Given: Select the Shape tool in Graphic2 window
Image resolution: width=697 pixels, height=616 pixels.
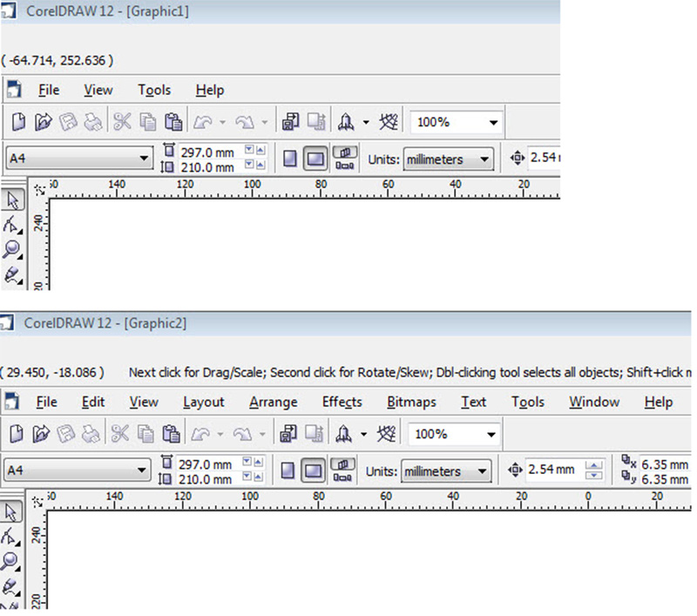Looking at the screenshot, I should click(x=11, y=537).
